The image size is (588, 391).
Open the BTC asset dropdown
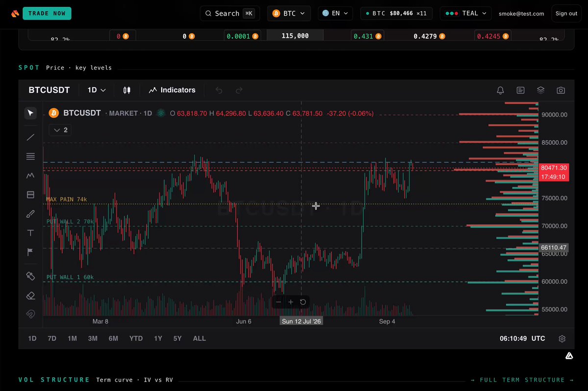click(290, 13)
